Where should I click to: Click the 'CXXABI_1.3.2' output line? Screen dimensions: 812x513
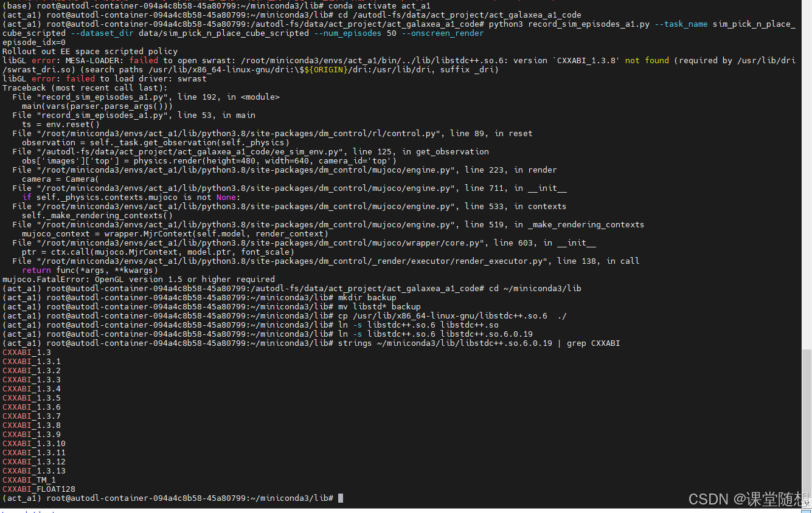click(x=32, y=371)
